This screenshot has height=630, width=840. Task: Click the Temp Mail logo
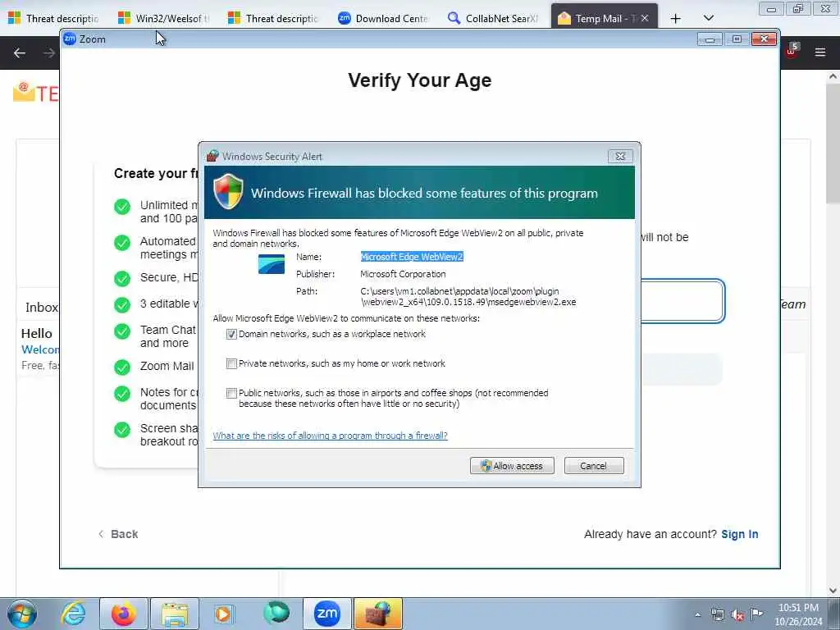(x=35, y=94)
